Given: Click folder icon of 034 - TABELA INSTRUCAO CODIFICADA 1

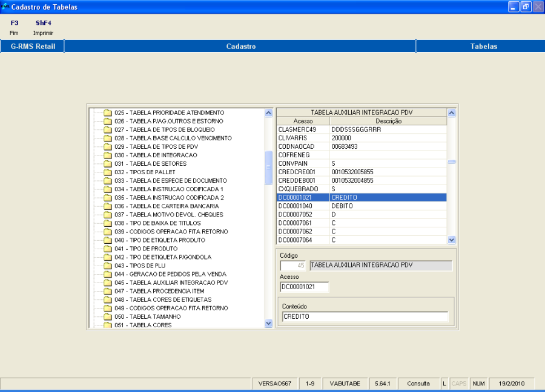Looking at the screenshot, I should tap(108, 189).
